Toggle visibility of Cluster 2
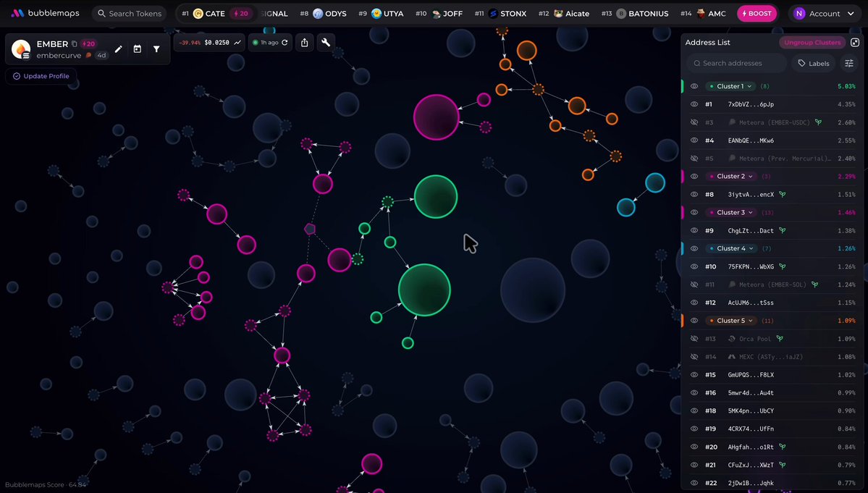 [x=694, y=177]
